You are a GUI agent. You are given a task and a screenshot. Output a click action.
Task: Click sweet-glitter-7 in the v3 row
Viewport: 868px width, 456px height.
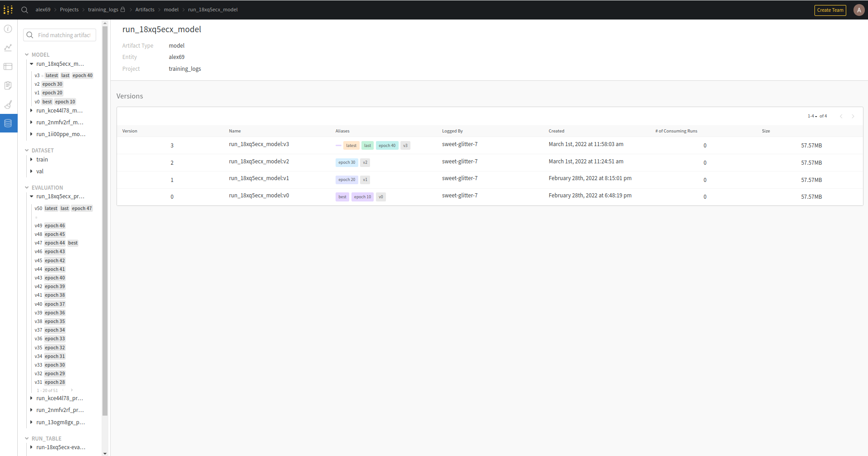(460, 144)
